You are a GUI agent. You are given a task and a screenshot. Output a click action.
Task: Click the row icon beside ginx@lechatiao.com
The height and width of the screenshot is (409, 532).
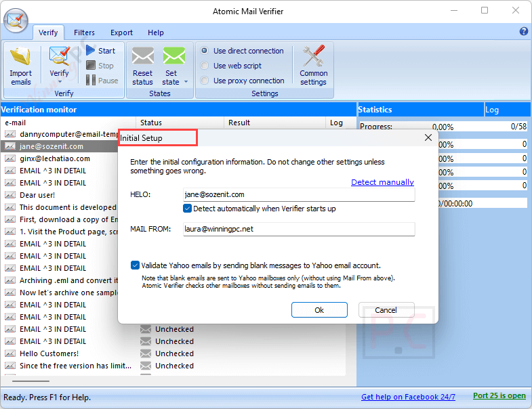point(10,158)
